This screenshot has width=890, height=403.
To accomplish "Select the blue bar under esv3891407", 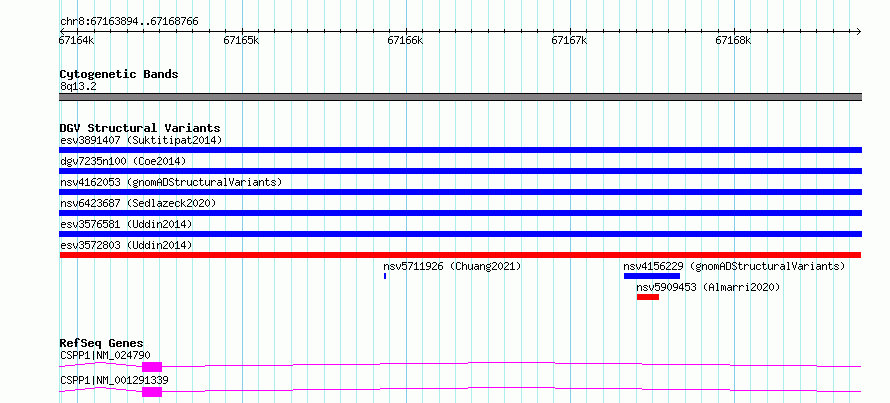I will 460,150.
